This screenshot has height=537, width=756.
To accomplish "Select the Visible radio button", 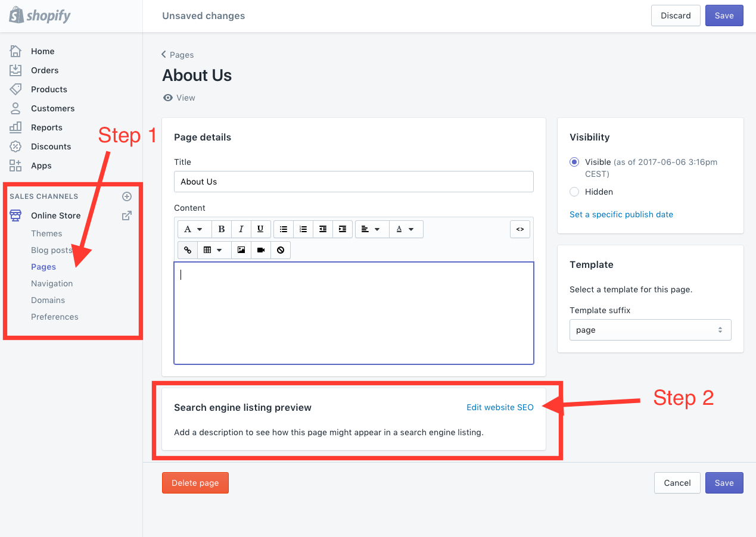I will pyautogui.click(x=574, y=162).
